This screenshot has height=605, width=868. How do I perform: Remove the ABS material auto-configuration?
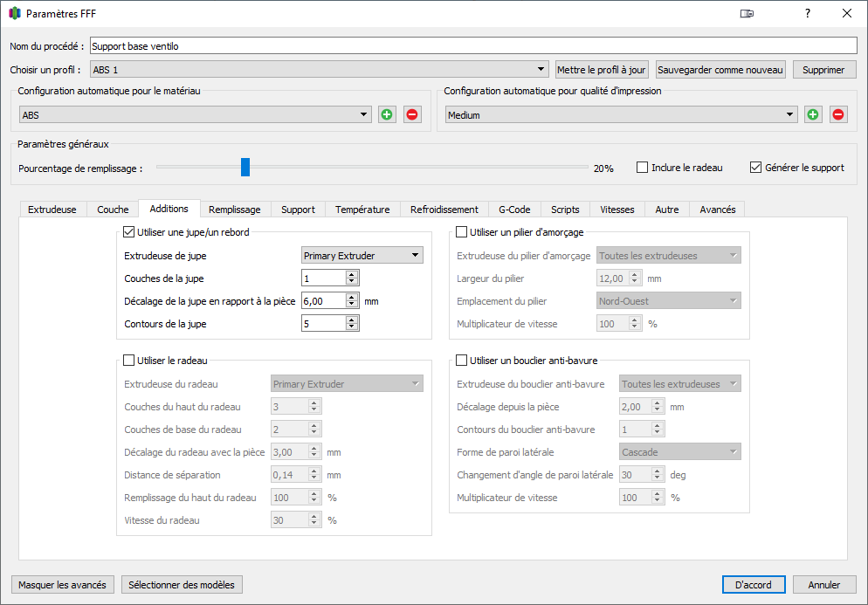pos(412,114)
